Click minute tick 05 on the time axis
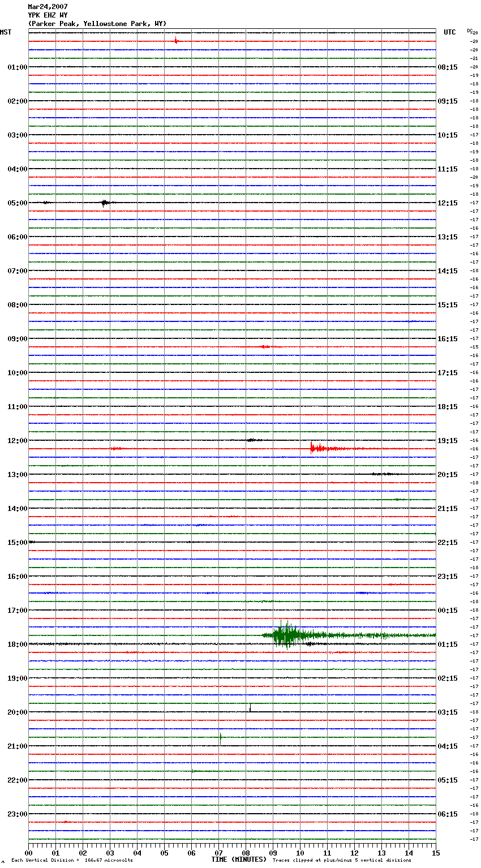The width and height of the screenshot is (481, 868). [164, 853]
